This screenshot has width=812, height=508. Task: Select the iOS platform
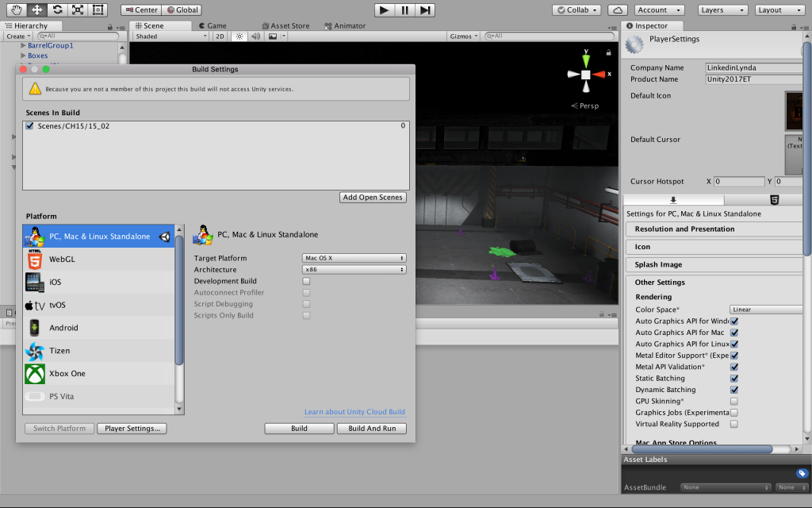point(98,282)
